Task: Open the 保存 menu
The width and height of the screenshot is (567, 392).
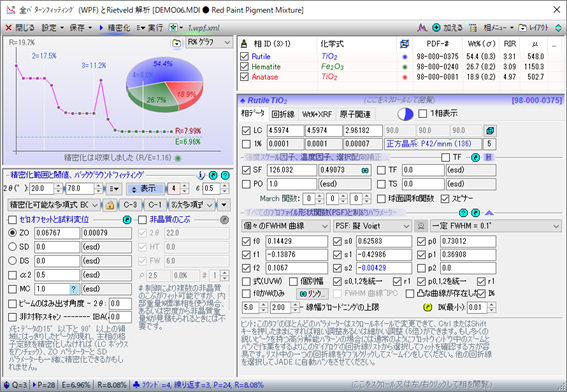Action: pos(81,27)
